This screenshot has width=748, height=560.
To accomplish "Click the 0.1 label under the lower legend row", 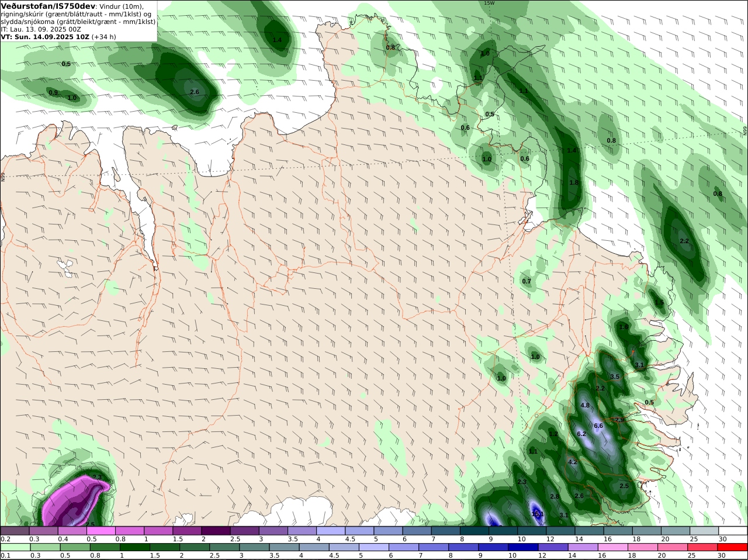I will (6, 555).
